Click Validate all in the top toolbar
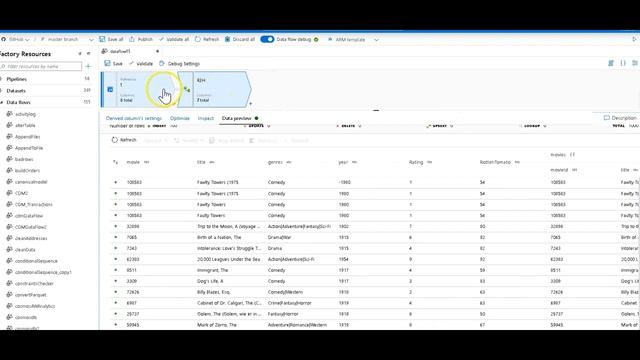Image resolution: width=640 pixels, height=360 pixels. click(174, 39)
